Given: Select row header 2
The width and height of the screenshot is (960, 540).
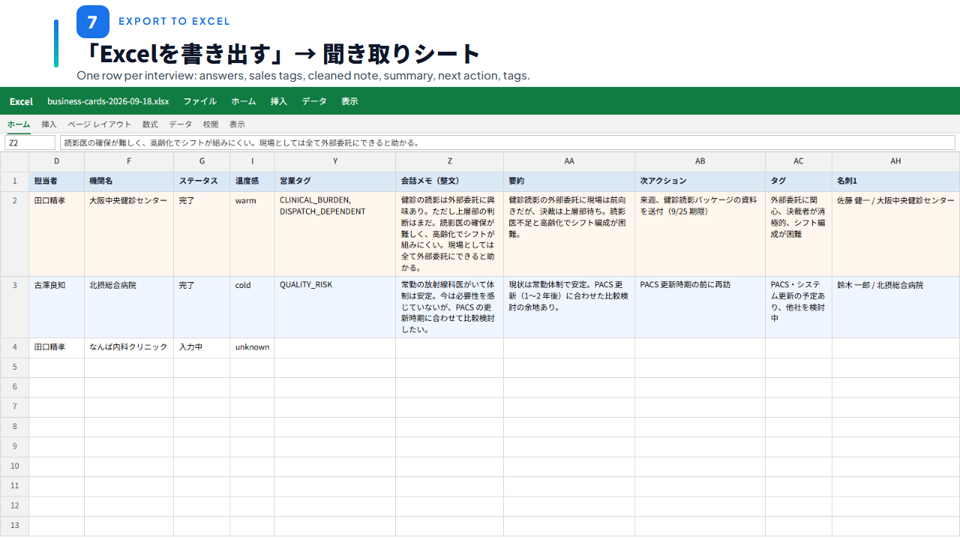Looking at the screenshot, I should [15, 234].
